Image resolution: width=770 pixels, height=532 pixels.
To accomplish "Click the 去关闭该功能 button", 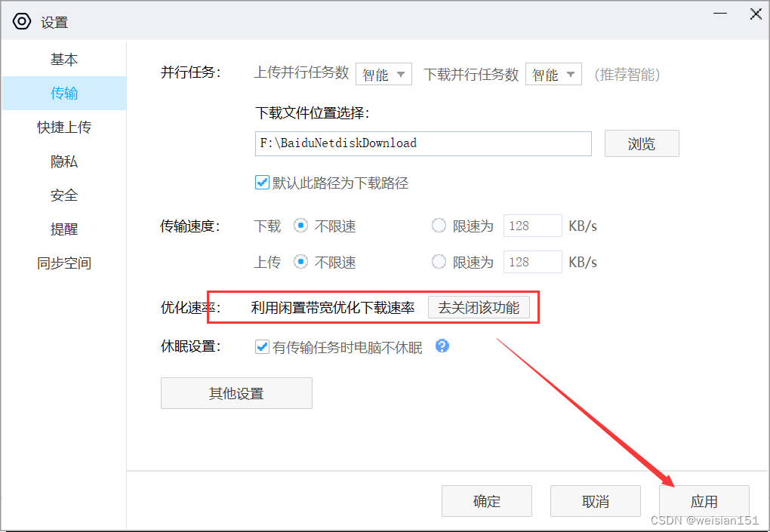I will 479,307.
